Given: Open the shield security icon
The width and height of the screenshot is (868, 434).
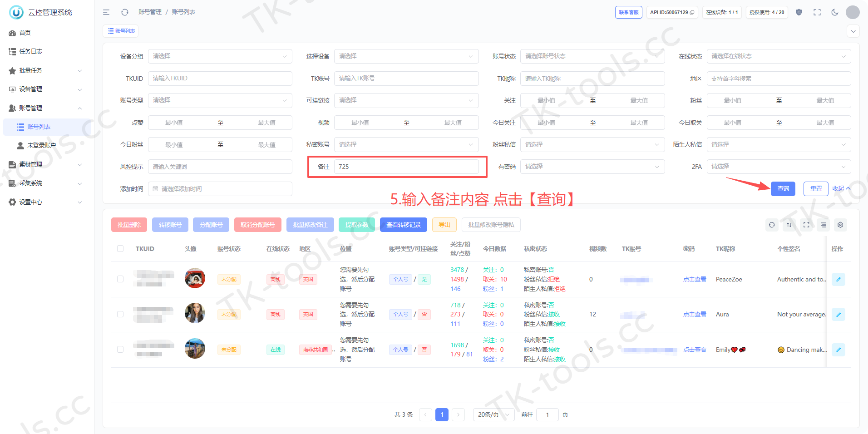Looking at the screenshot, I should click(799, 12).
